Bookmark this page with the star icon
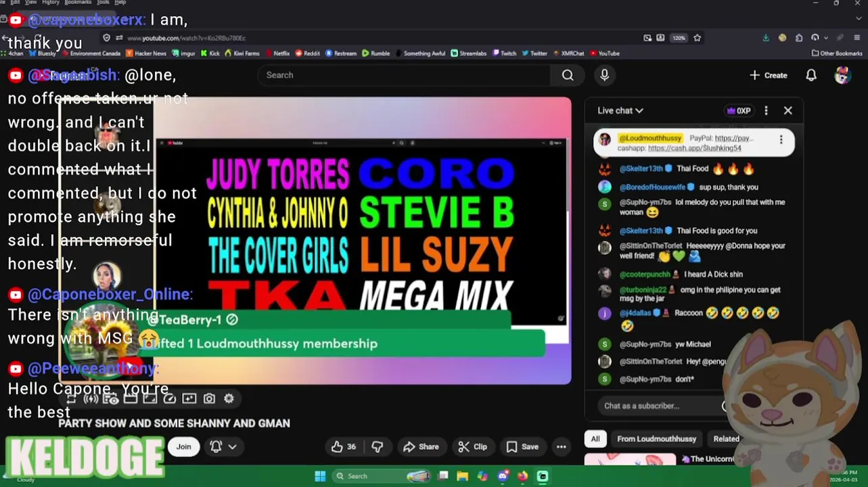This screenshot has width=868, height=487. (698, 38)
